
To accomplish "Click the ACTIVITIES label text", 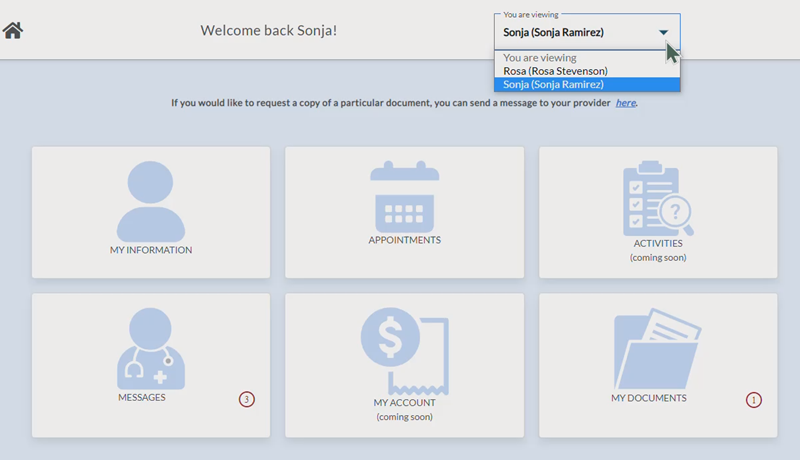I will (657, 243).
